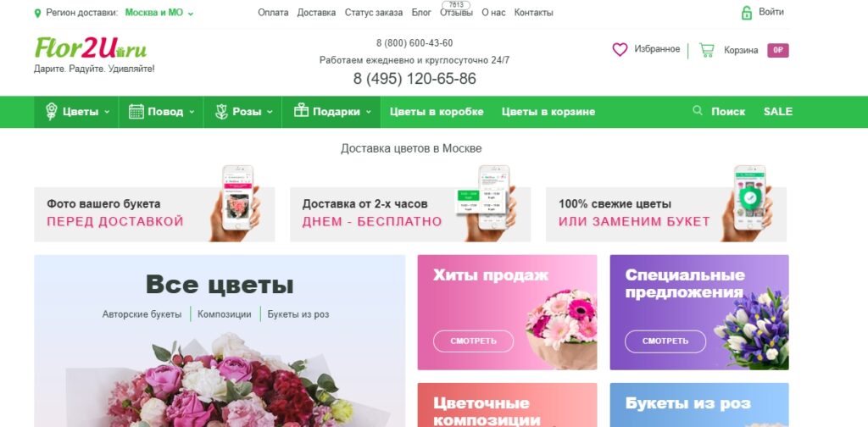This screenshot has width=868, height=427.
Task: Click the location pin icon near Регион доставки
Action: pos(37,13)
